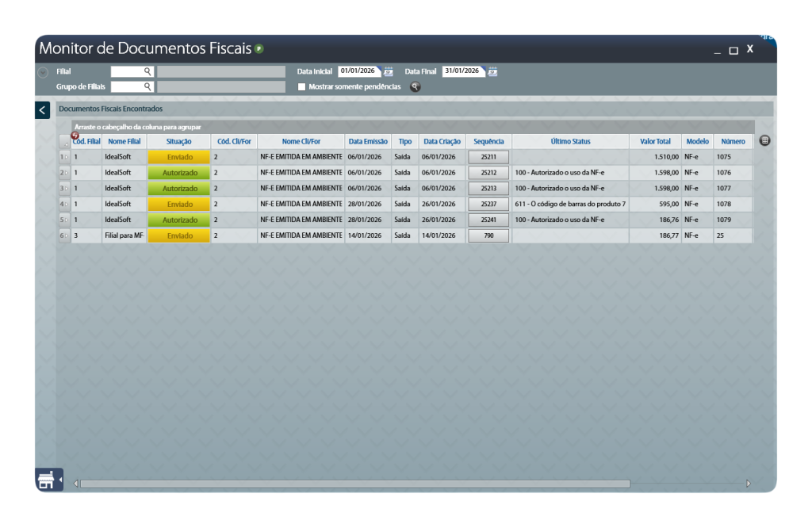This screenshot has height=528, width=812.
Task: Expand row 1 using its row indicator
Action: tap(64, 157)
